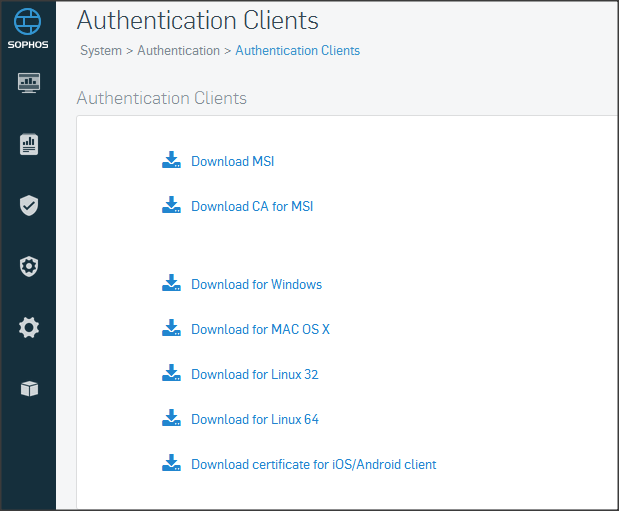Click the Sophos logo in the sidebar

[28, 29]
